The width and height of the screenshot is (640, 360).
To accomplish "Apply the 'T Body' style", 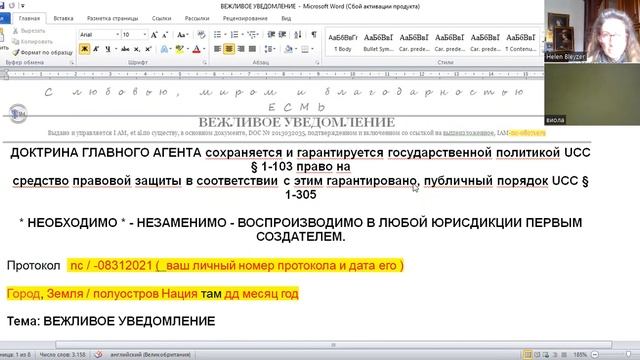I will (x=342, y=42).
